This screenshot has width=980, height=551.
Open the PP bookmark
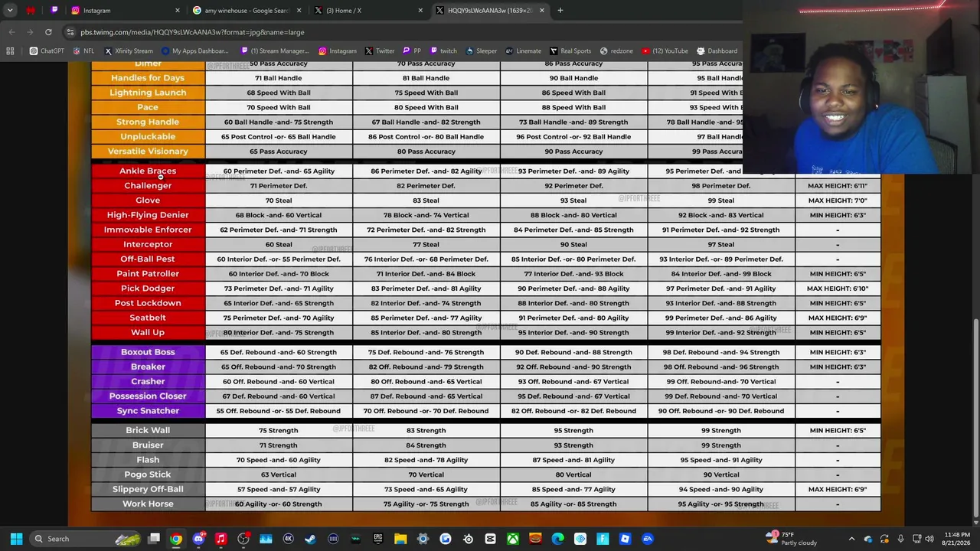(412, 51)
